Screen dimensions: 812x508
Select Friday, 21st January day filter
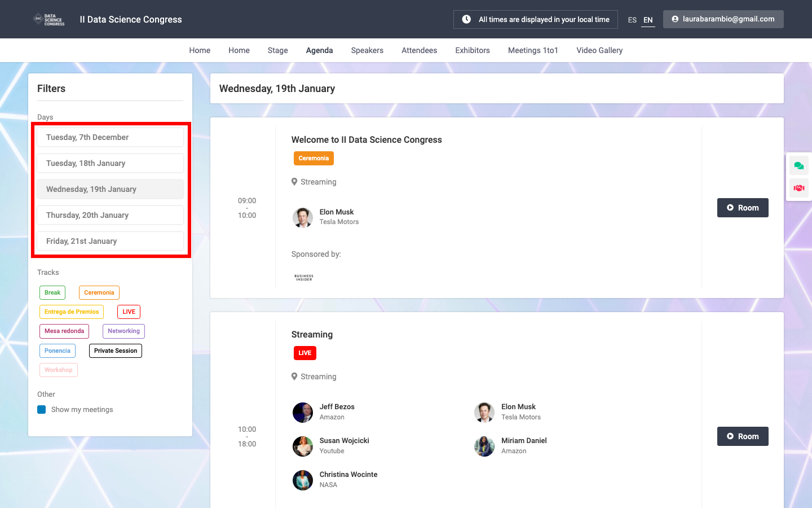pyautogui.click(x=111, y=241)
